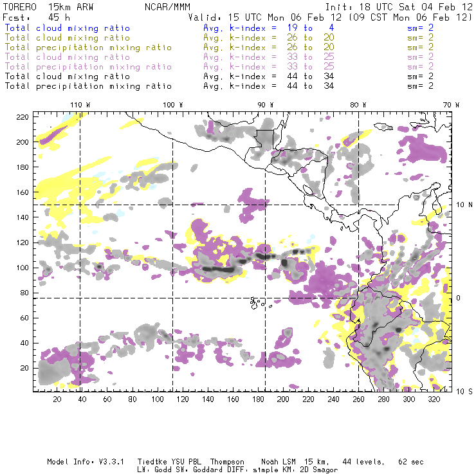Screen dimensions: 476x476
Task: Click the '120' tick on the horizontal axis
Action: coord(183,399)
